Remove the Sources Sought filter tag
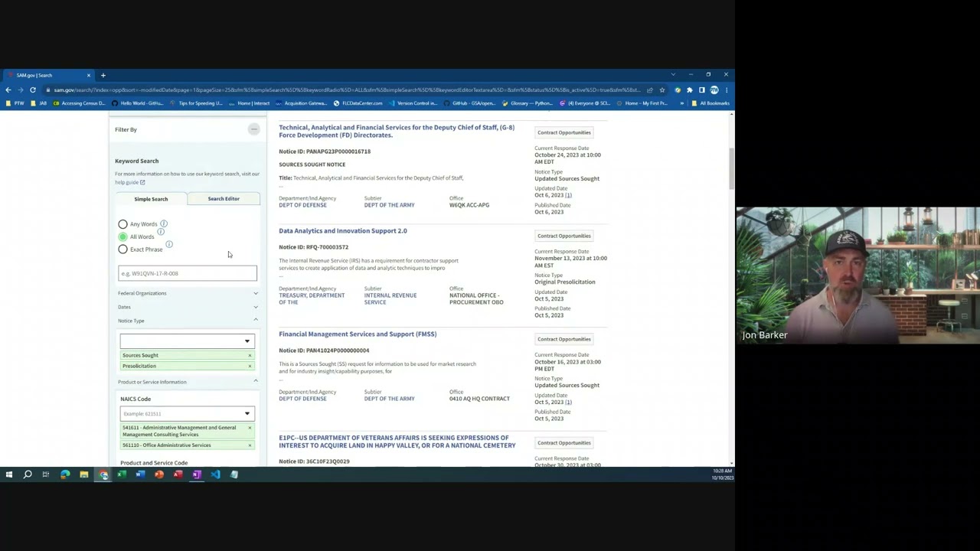Image resolution: width=980 pixels, height=551 pixels. point(250,355)
